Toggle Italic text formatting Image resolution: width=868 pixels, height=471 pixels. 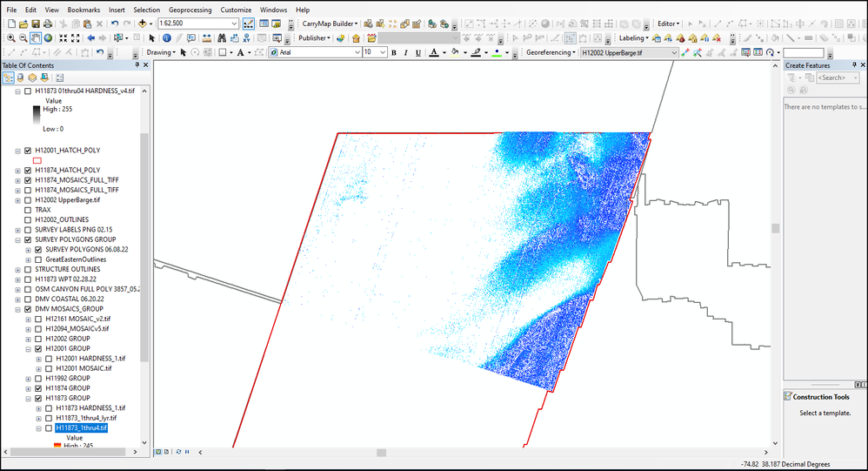tap(406, 52)
